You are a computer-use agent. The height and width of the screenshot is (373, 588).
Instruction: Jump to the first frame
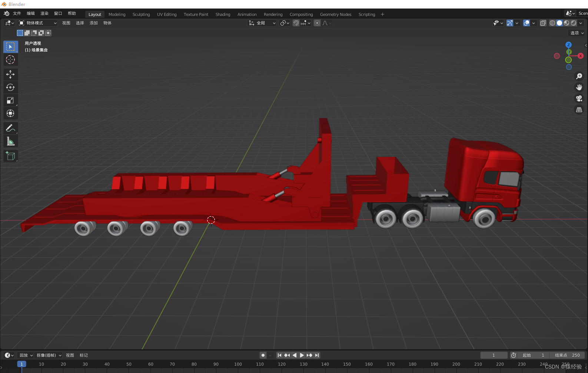click(x=280, y=355)
